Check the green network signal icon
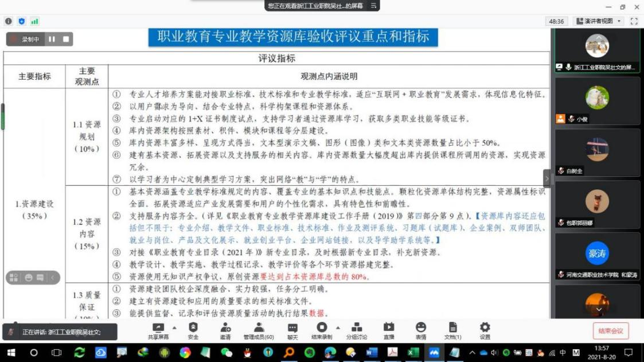Image resolution: width=644 pixels, height=362 pixels. point(35,21)
